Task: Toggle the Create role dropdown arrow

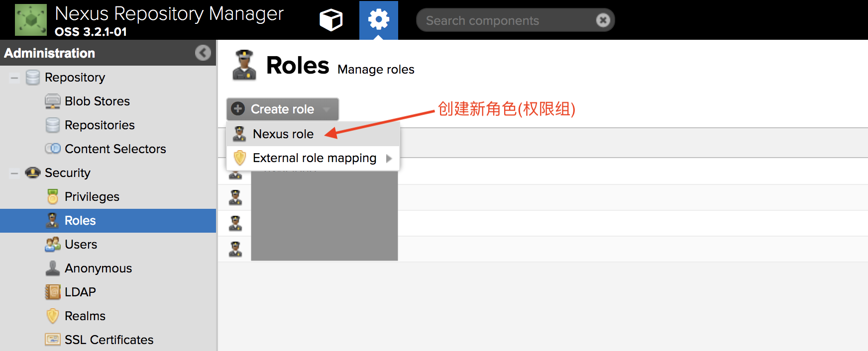Action: [x=326, y=109]
